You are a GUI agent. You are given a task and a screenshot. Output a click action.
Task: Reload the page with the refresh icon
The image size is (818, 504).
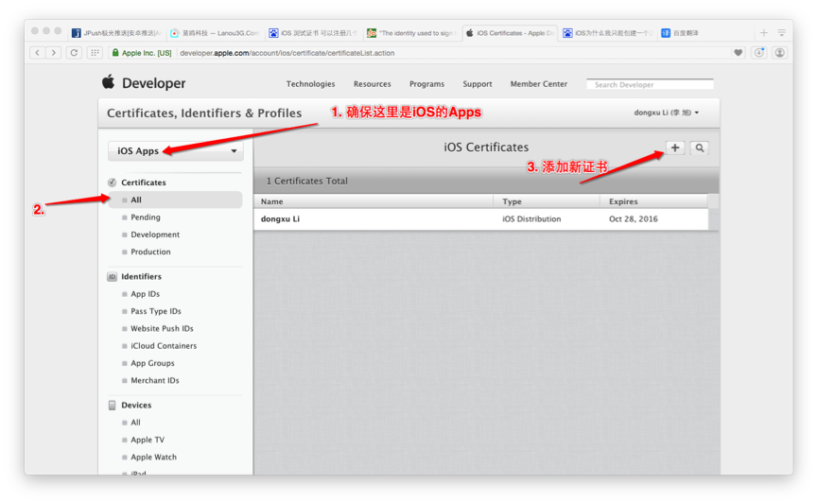(x=74, y=53)
